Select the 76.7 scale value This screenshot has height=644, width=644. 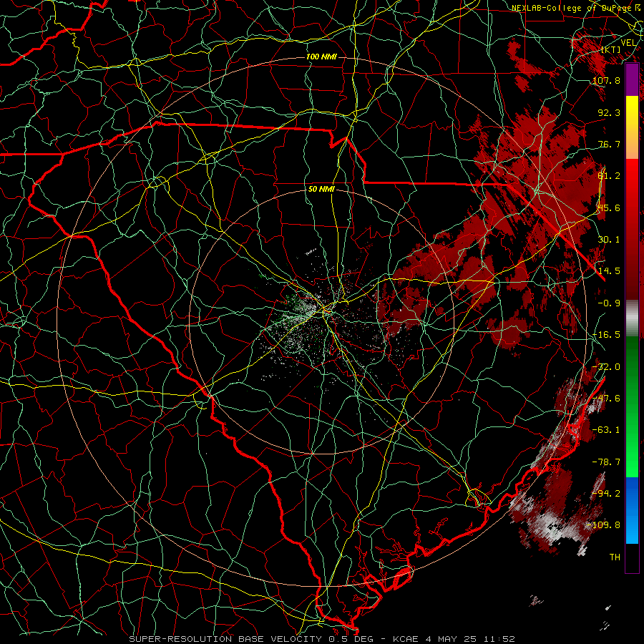[x=609, y=144]
